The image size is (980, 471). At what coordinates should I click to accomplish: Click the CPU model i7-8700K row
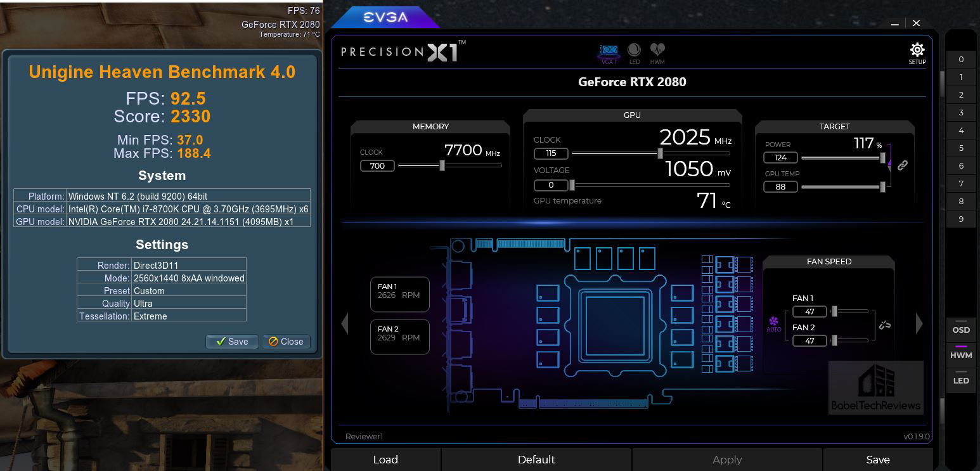click(162, 209)
